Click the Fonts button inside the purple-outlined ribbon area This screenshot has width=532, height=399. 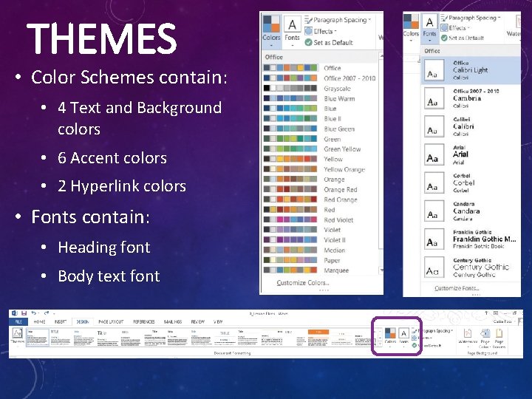click(403, 336)
